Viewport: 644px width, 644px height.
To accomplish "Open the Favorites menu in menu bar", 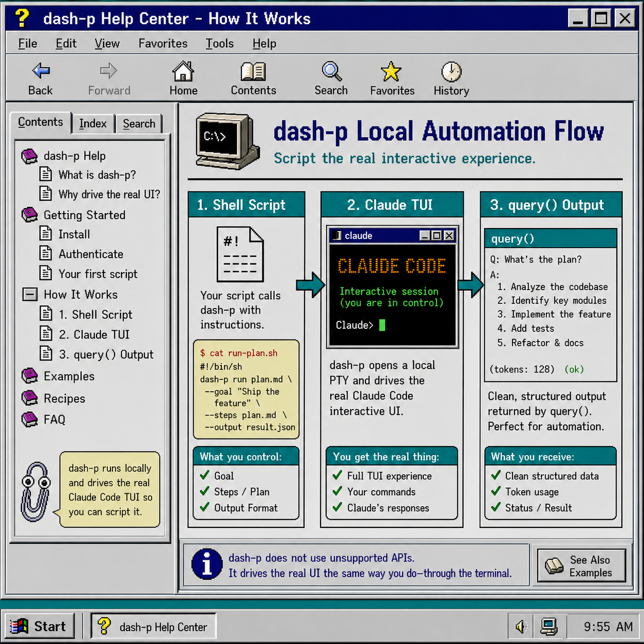I will pyautogui.click(x=163, y=44).
